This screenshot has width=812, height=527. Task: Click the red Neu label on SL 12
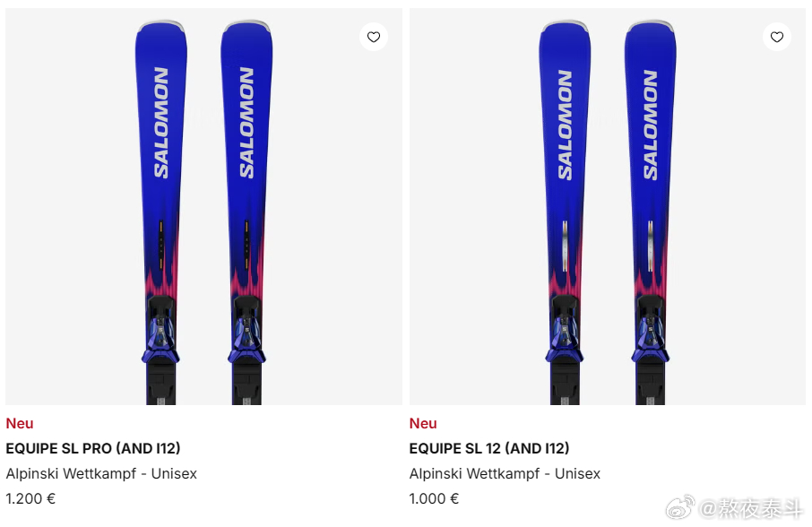[423, 423]
